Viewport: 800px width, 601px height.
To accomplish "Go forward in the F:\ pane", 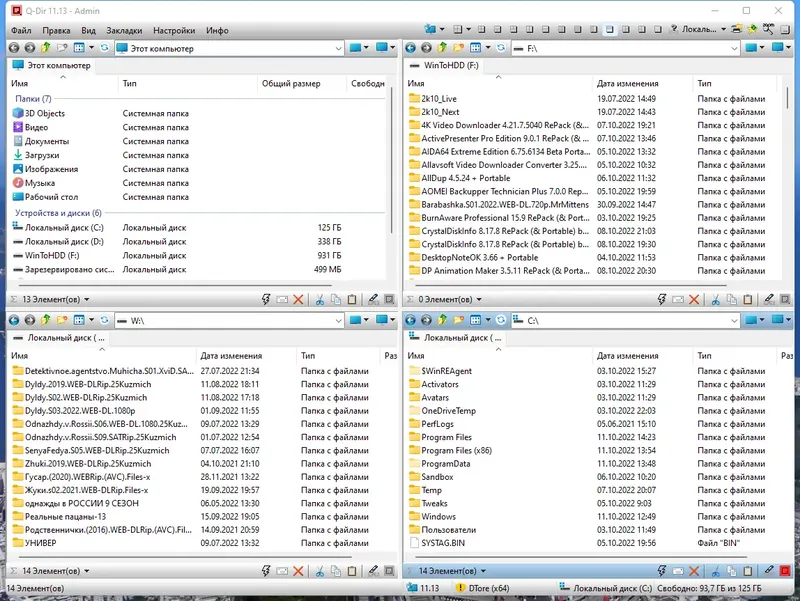I will pos(426,48).
